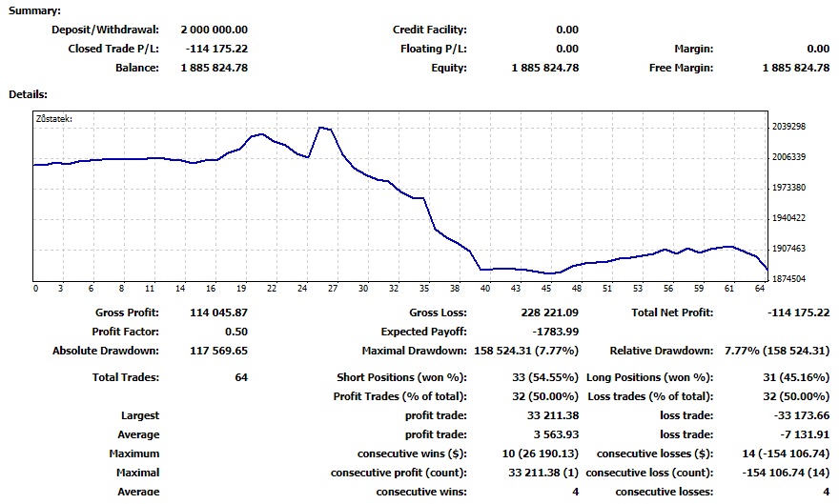
Task: Click the Details heading
Action: (29, 94)
